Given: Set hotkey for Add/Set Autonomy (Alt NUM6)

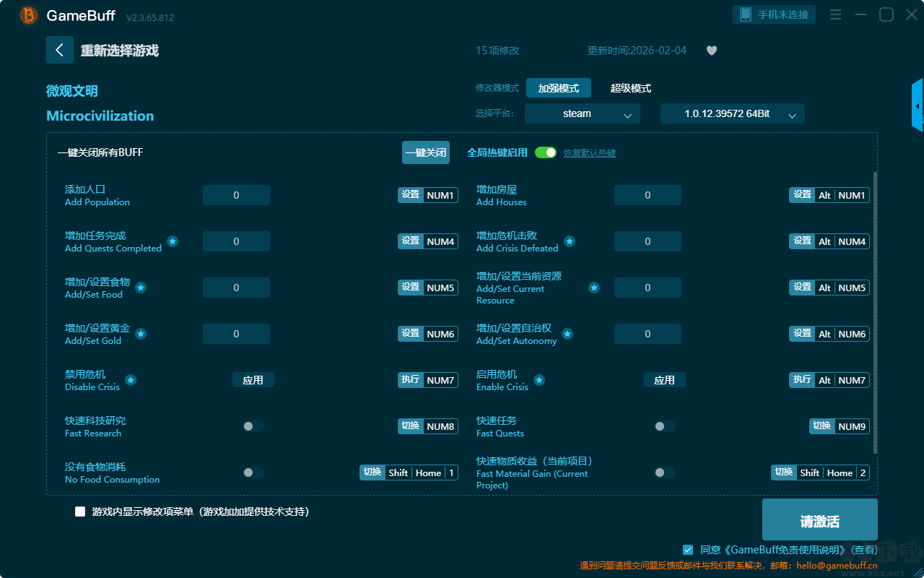Looking at the screenshot, I should tap(829, 334).
